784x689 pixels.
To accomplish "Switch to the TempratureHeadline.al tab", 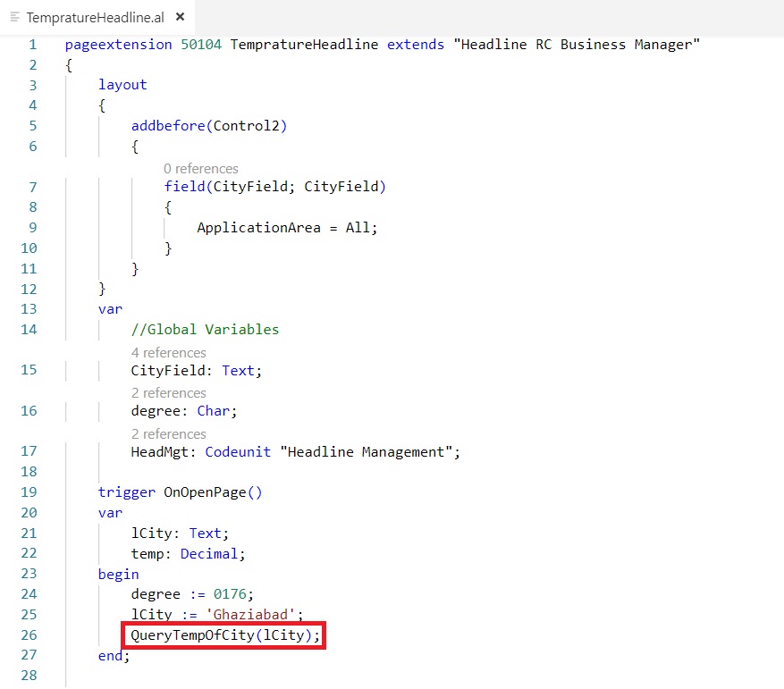I will (95, 17).
